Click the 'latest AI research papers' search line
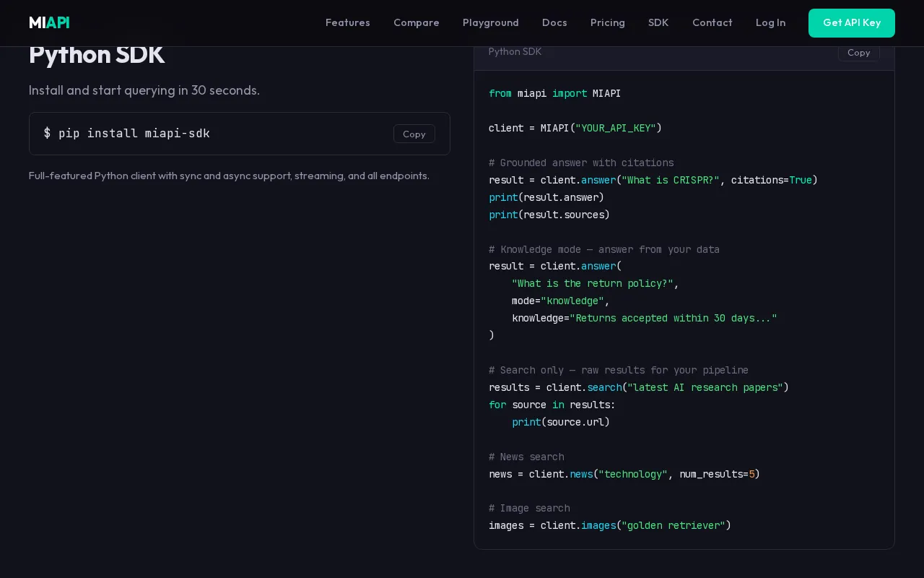Screen dimensions: 924x578 point(639,387)
